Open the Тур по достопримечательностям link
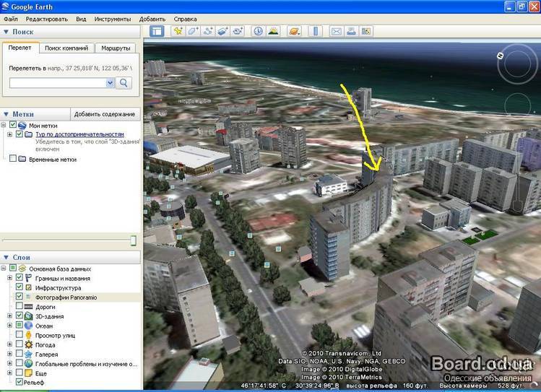This screenshot has height=392, width=541. (x=79, y=134)
